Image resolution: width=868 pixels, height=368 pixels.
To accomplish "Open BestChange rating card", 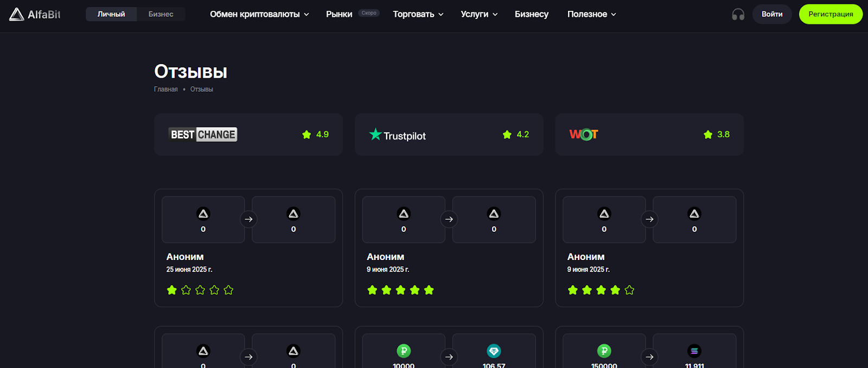I will pos(248,135).
